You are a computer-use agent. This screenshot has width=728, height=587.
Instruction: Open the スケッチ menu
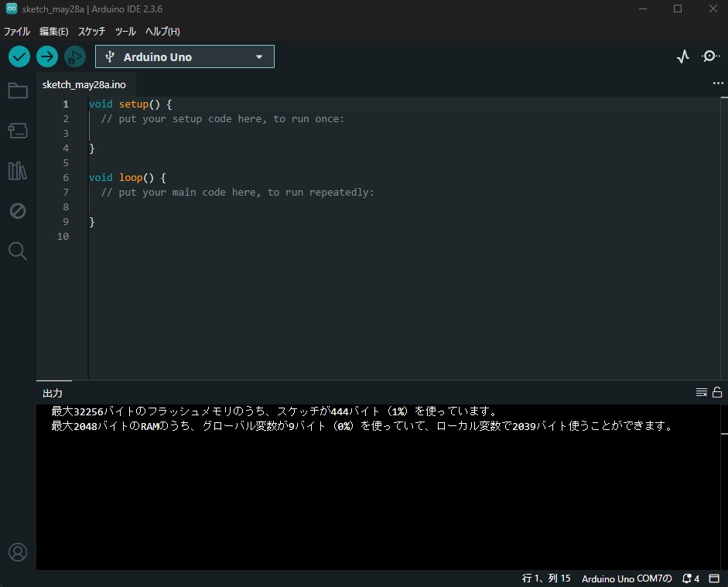pyautogui.click(x=91, y=32)
